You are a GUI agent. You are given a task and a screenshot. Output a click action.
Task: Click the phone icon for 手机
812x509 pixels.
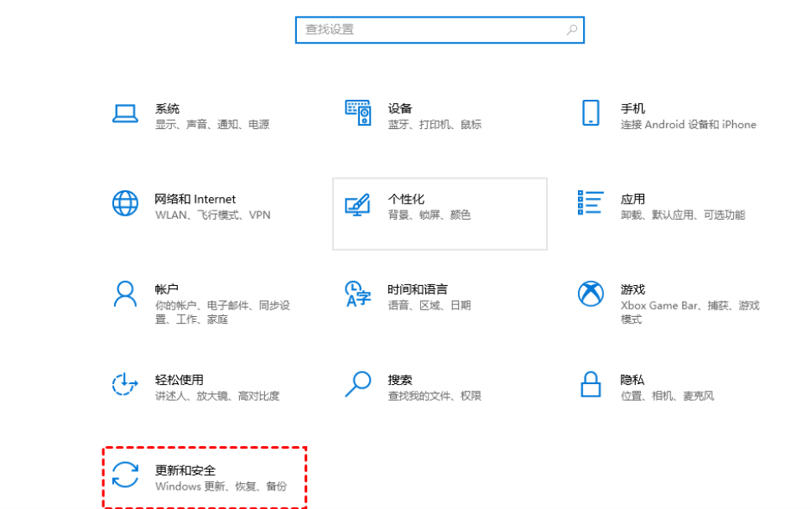[x=591, y=113]
